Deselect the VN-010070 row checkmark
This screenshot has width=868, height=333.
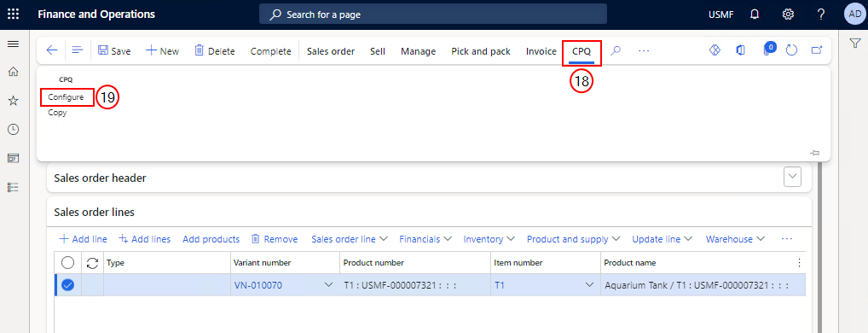(68, 285)
